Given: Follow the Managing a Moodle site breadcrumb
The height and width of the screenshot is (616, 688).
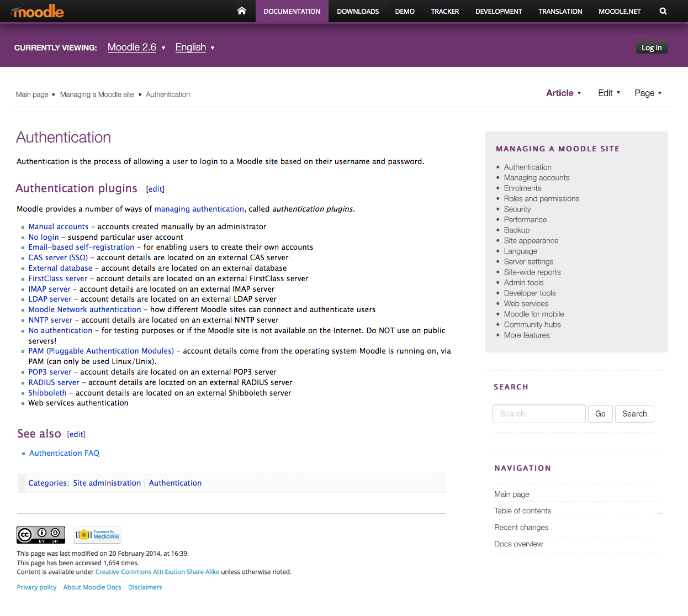Looking at the screenshot, I should point(97,94).
